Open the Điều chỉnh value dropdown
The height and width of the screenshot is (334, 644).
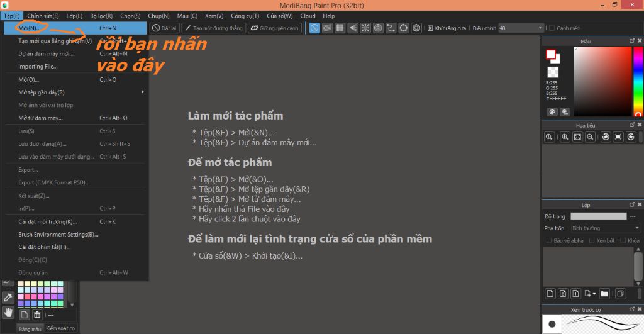pyautogui.click(x=521, y=28)
